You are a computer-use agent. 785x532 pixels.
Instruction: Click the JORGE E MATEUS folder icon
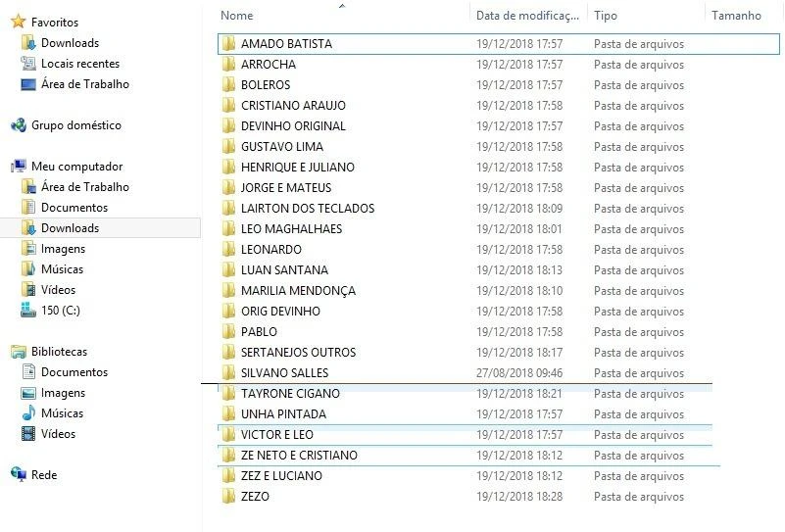228,187
